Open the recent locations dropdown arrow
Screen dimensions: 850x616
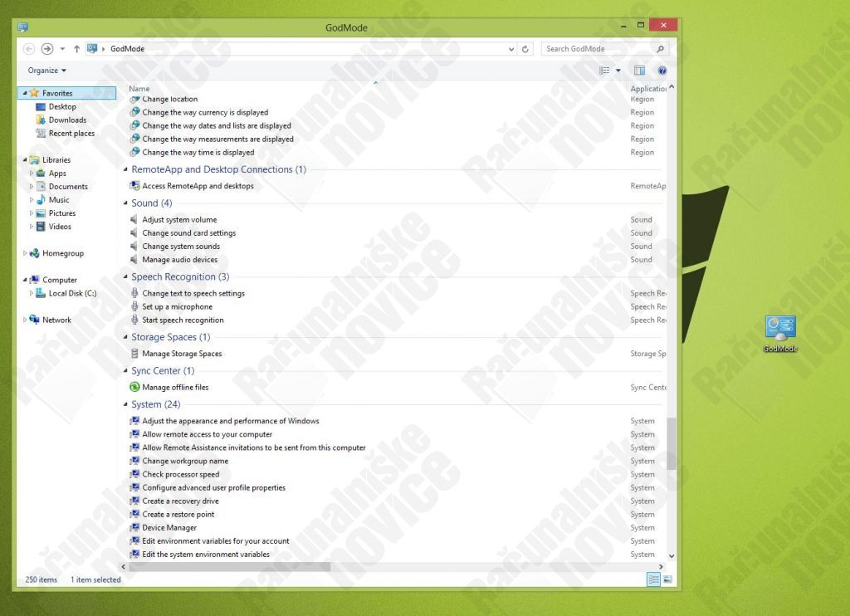(x=62, y=49)
